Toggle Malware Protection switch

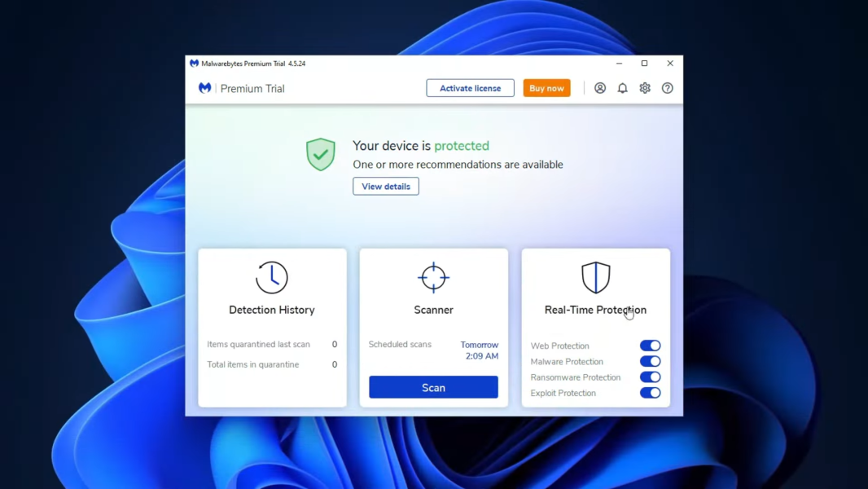[x=650, y=361]
